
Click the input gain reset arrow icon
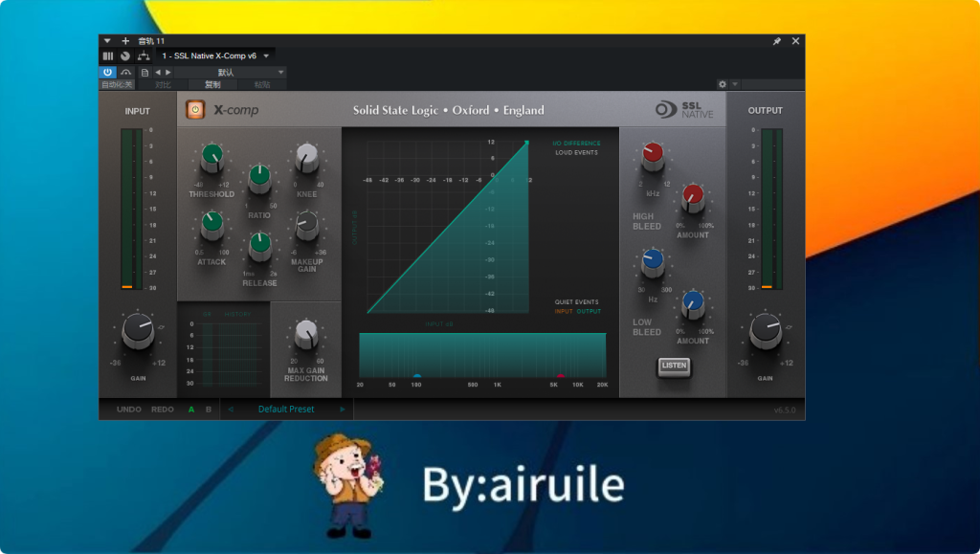[161, 327]
